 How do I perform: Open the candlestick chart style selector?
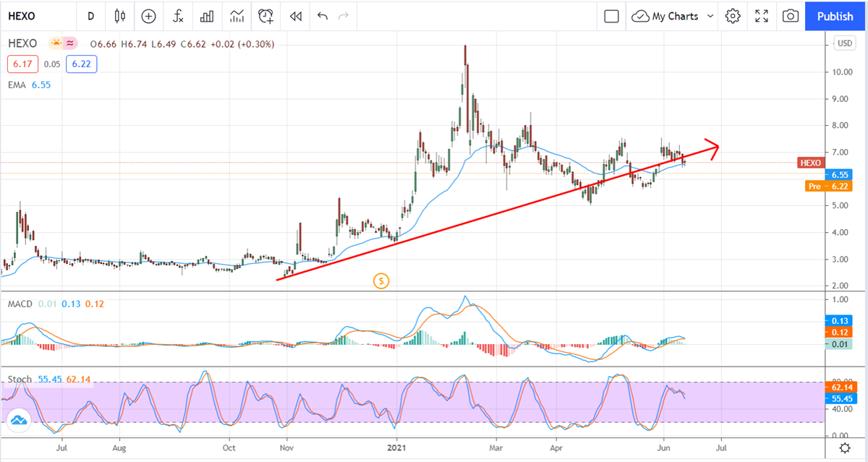click(120, 16)
